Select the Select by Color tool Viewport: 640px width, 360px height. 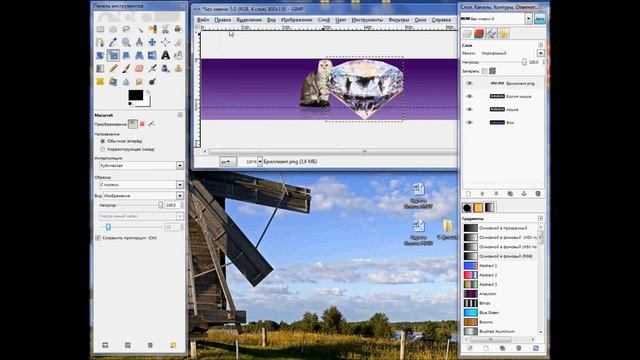[x=153, y=29]
